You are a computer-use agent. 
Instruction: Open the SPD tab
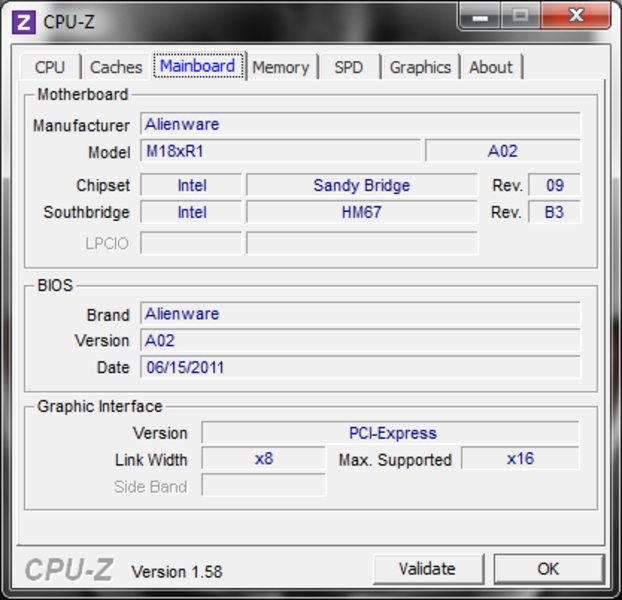349,67
